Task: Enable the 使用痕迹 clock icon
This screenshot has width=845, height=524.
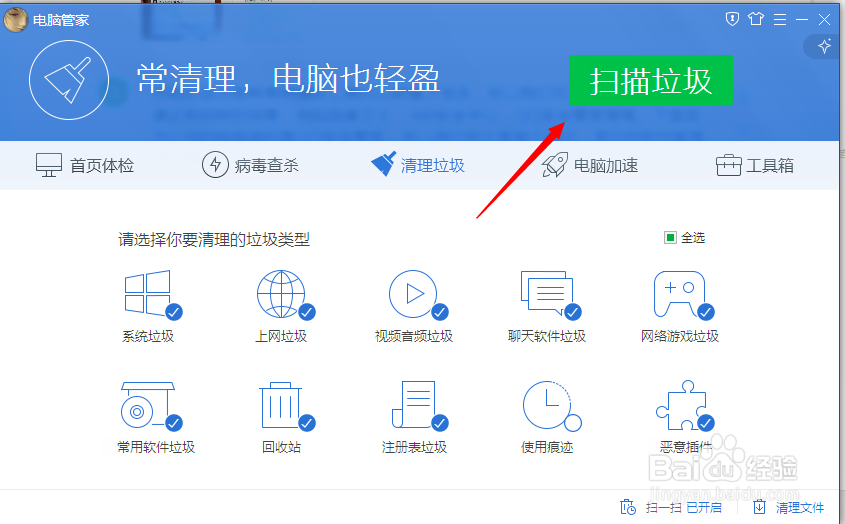Action: tap(552, 406)
